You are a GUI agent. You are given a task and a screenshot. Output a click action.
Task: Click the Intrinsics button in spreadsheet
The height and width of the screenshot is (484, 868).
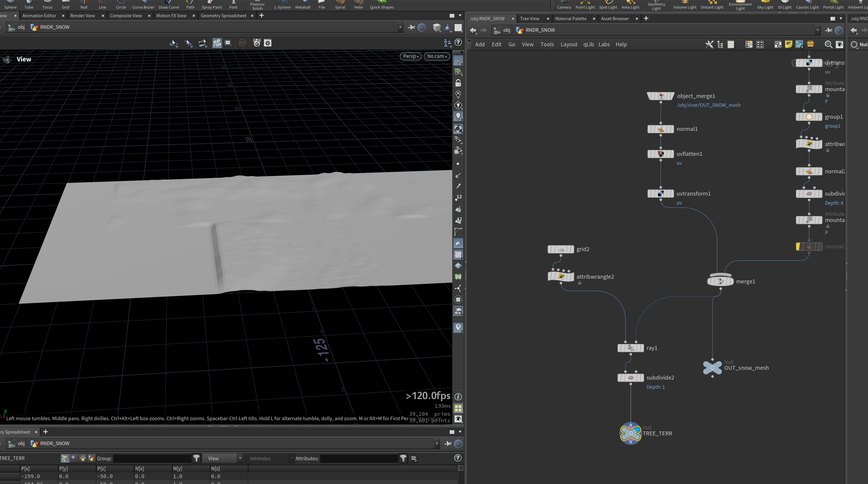260,458
